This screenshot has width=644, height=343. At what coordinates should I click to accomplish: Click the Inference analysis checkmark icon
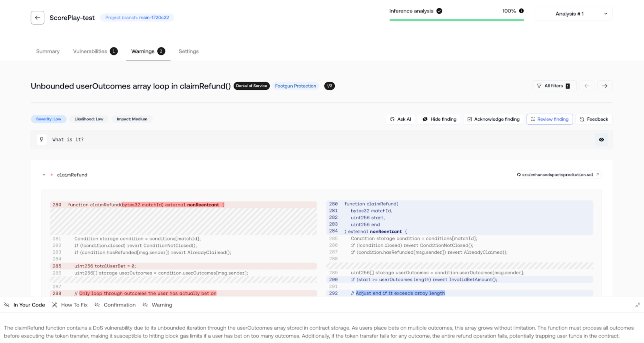coord(439,11)
